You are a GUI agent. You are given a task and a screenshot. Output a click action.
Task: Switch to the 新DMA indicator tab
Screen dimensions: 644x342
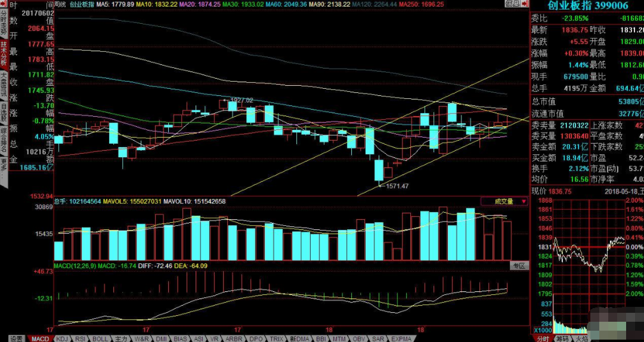pos(299,338)
